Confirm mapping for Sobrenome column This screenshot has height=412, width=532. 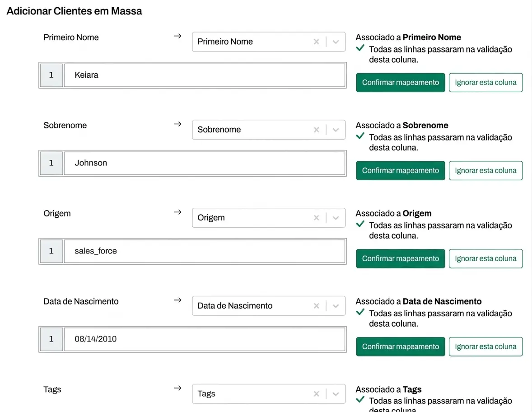(400, 171)
